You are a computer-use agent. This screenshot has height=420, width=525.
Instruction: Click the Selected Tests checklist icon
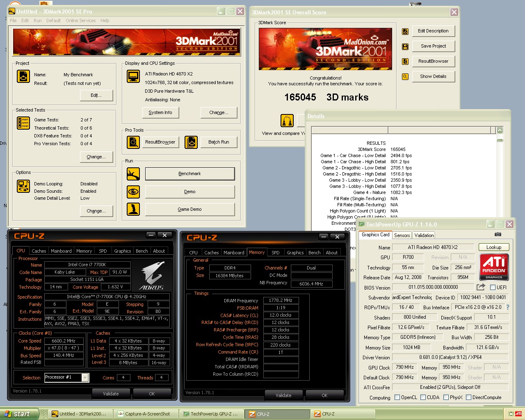pyautogui.click(x=23, y=123)
